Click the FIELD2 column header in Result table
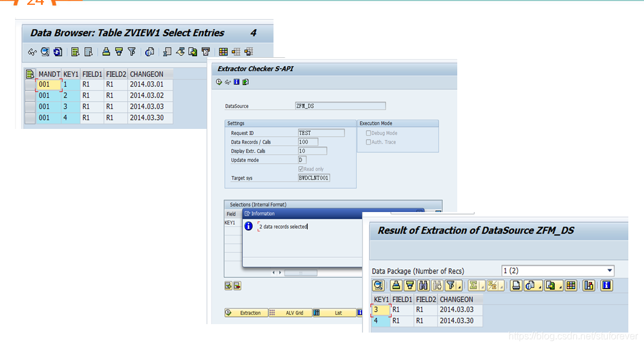The image size is (644, 347). pos(426,299)
